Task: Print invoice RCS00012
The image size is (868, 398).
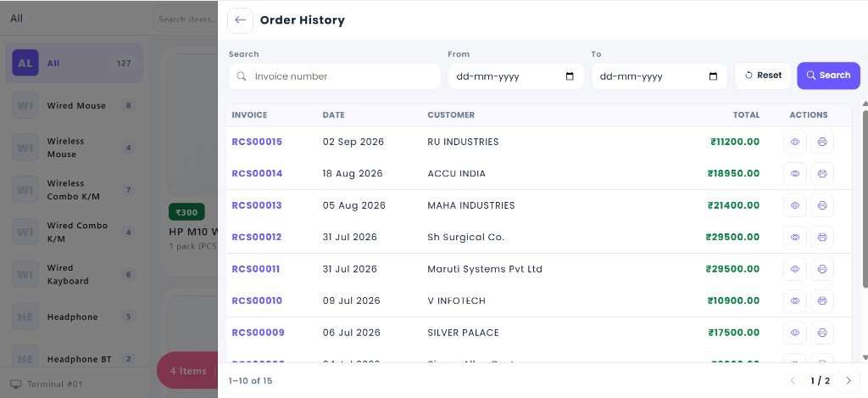Action: (x=822, y=238)
